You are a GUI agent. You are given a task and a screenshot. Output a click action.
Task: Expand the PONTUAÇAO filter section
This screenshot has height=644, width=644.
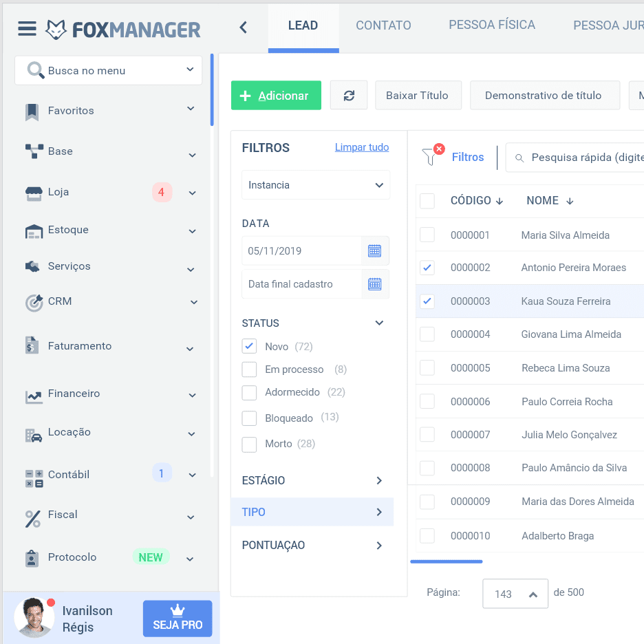(379, 546)
